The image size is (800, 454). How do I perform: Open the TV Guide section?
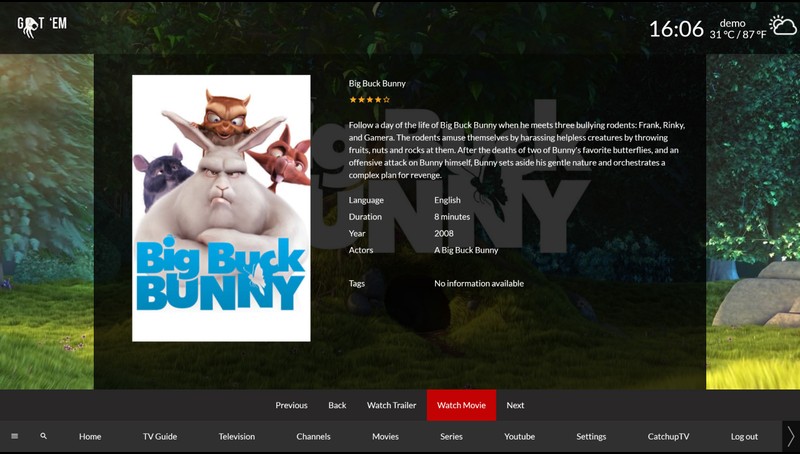pyautogui.click(x=160, y=437)
